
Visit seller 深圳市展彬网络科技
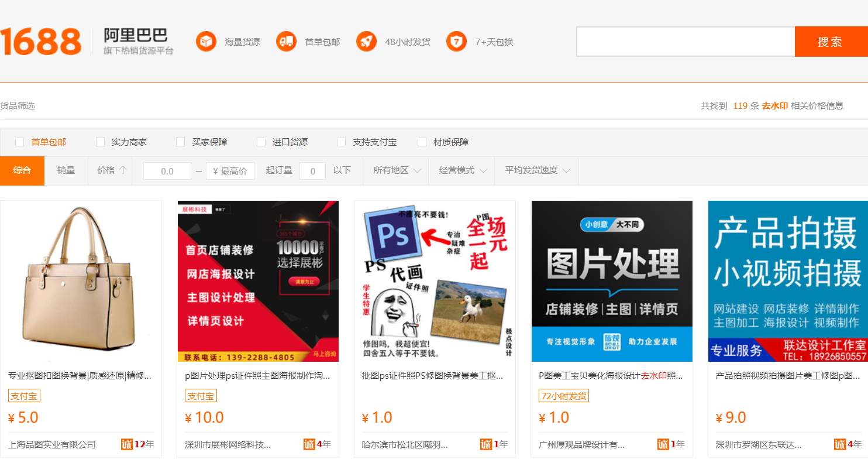228,444
